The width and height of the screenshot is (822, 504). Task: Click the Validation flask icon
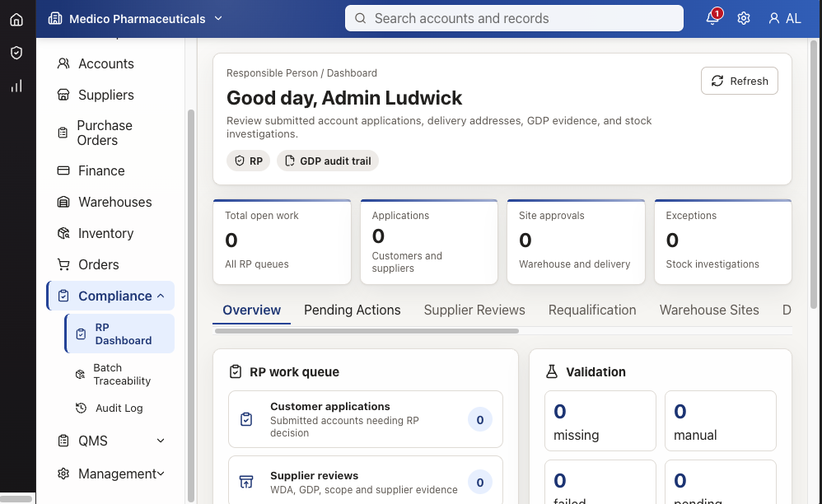[552, 371]
